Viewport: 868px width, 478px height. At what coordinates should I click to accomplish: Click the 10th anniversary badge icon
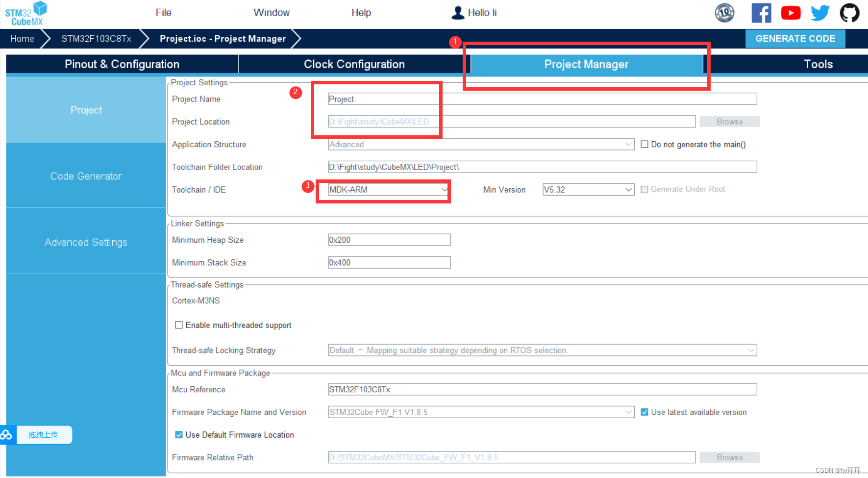[724, 13]
